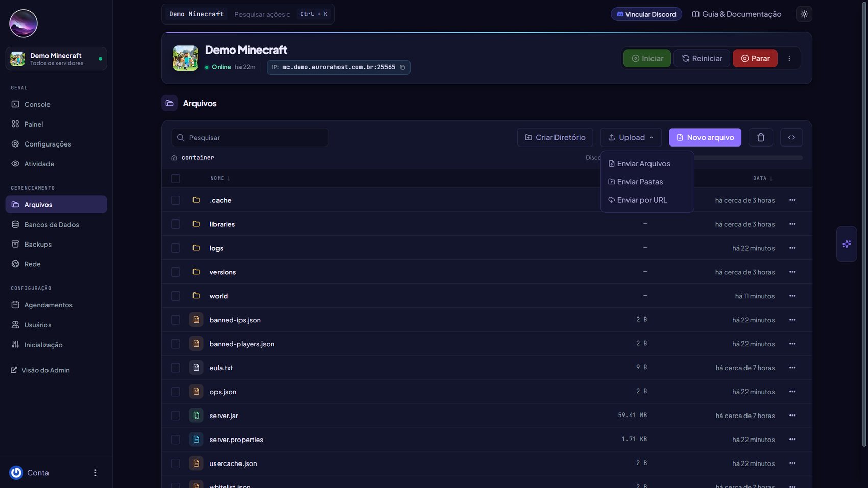The height and width of the screenshot is (488, 868).
Task: Click the user avatar at top left
Action: click(23, 23)
